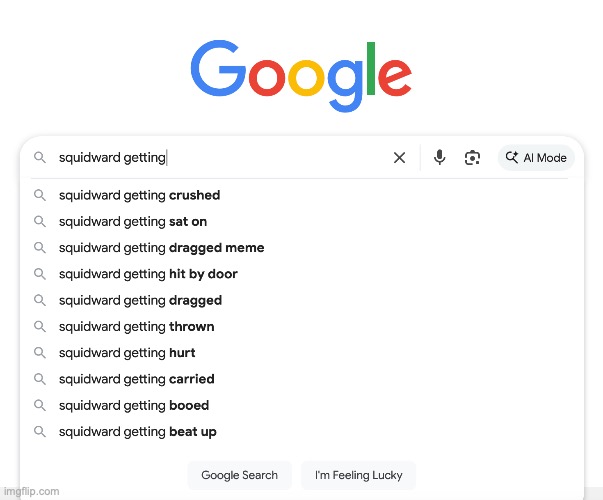The height and width of the screenshot is (500, 603).
Task: Choose suggestion 'squidward getting hurt'
Action: coord(302,353)
